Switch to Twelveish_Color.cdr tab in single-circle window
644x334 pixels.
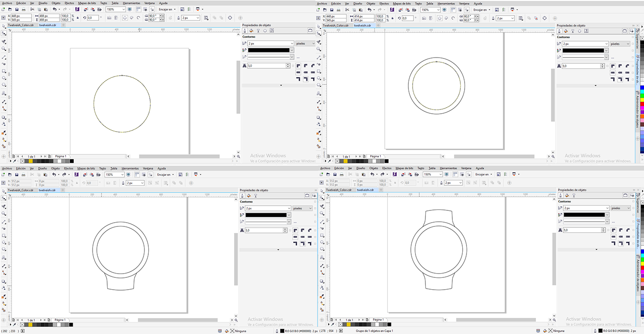[x=20, y=25]
